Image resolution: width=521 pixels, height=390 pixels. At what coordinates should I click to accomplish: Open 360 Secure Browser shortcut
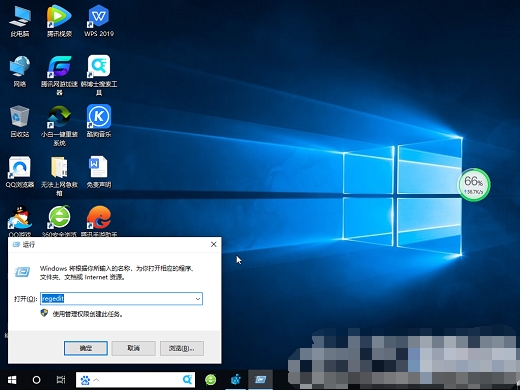[59, 221]
